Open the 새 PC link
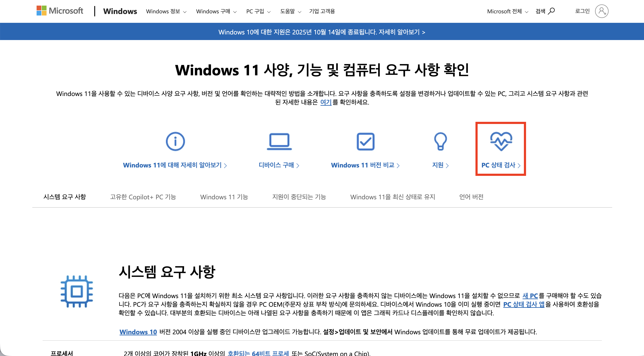The height and width of the screenshot is (356, 644). (x=530, y=296)
